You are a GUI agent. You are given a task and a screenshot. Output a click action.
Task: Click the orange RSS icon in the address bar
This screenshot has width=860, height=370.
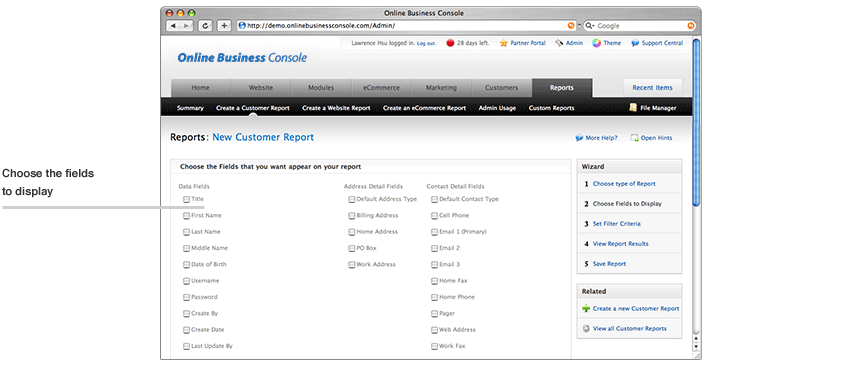coord(571,26)
